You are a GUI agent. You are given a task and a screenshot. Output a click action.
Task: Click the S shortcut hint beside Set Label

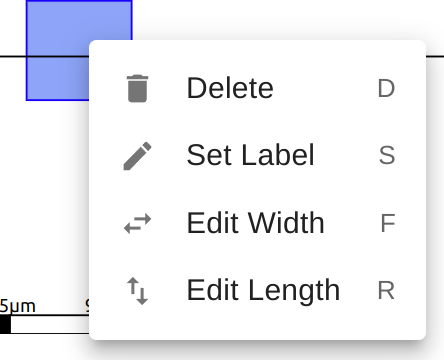[x=387, y=156]
